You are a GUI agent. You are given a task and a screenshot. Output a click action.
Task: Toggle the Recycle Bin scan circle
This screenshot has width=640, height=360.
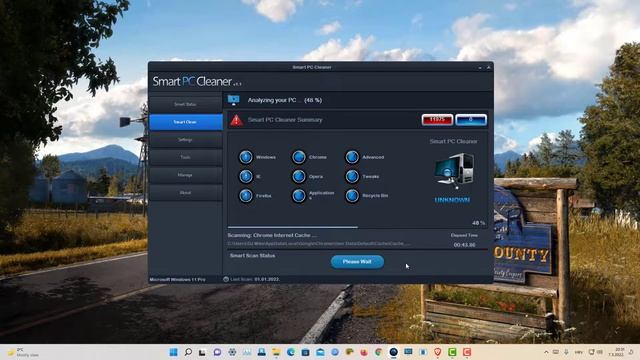[x=352, y=196]
